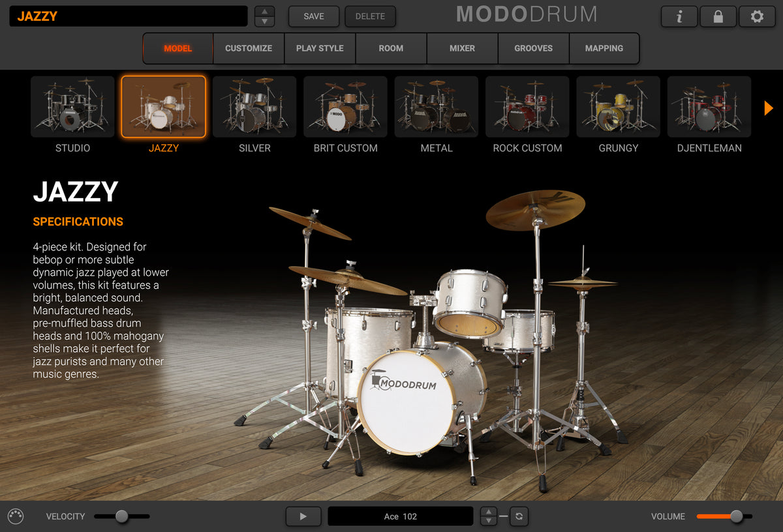The width and height of the screenshot is (783, 532).
Task: Open the Customize tab
Action: tap(249, 48)
